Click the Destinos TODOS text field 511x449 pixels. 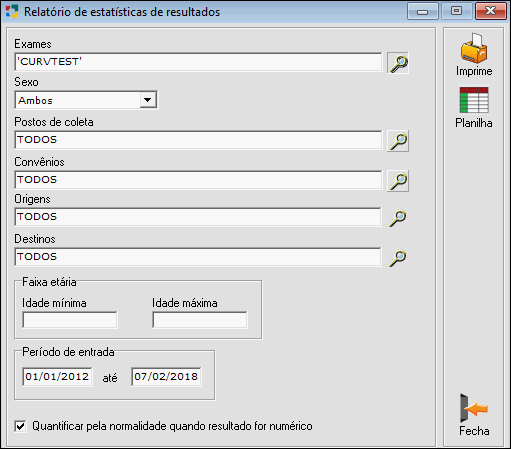pyautogui.click(x=198, y=257)
